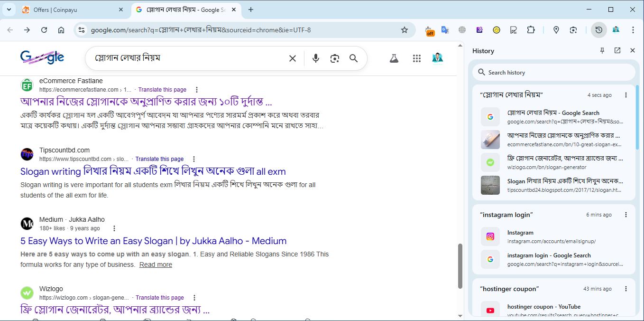644x321 pixels.
Task: Open the 'Slogan writing' result title
Action: 153,171
